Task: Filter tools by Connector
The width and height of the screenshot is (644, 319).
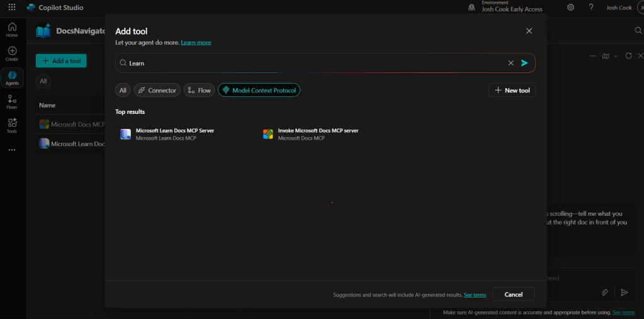Action: click(157, 91)
